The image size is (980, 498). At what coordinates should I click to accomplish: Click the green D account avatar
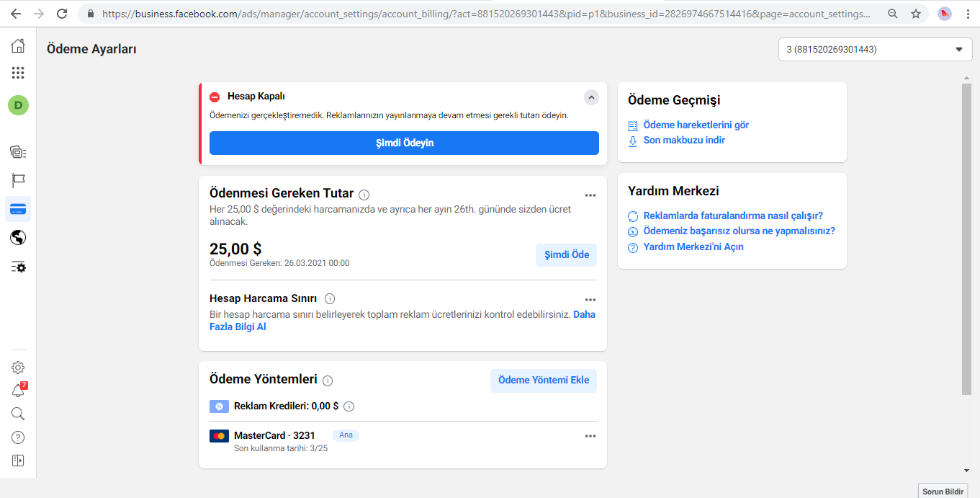(x=18, y=105)
